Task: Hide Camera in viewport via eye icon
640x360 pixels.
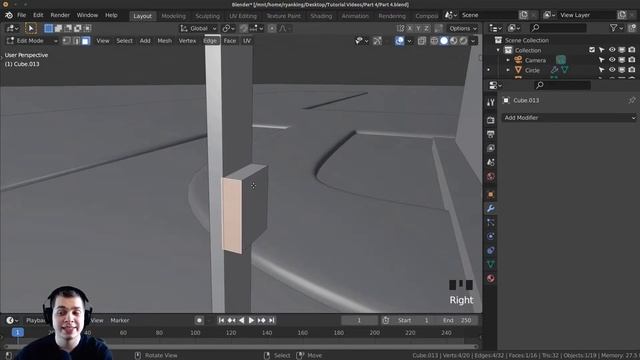Action: click(x=612, y=60)
